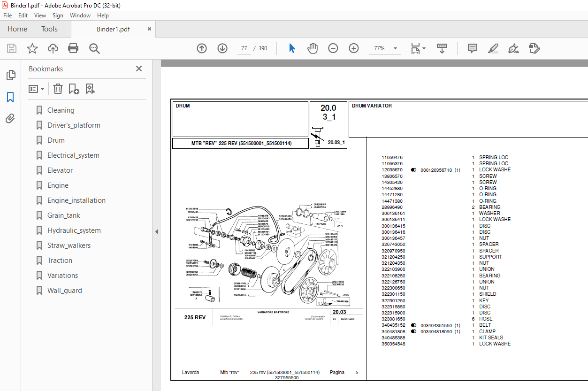
Task: Open the Help menu
Action: click(x=103, y=15)
